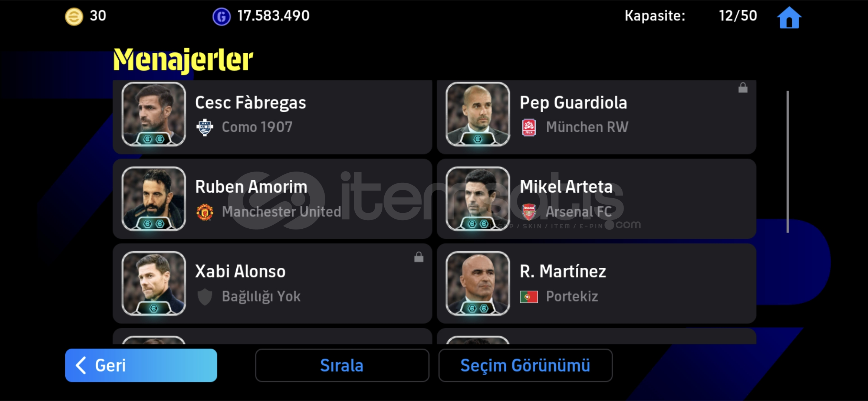Screen dimensions: 868x401
Task: Toggle the lock on Pep Guardiola card
Action: coord(743,88)
